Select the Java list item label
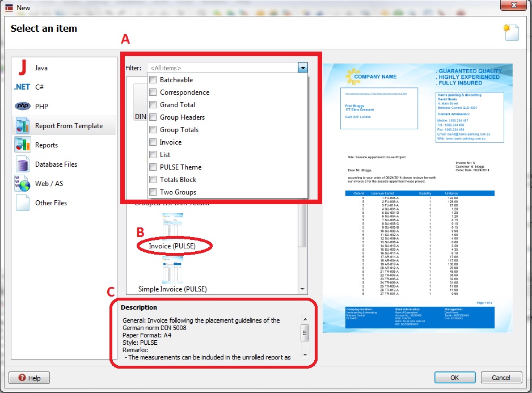The height and width of the screenshot is (393, 532). [41, 68]
